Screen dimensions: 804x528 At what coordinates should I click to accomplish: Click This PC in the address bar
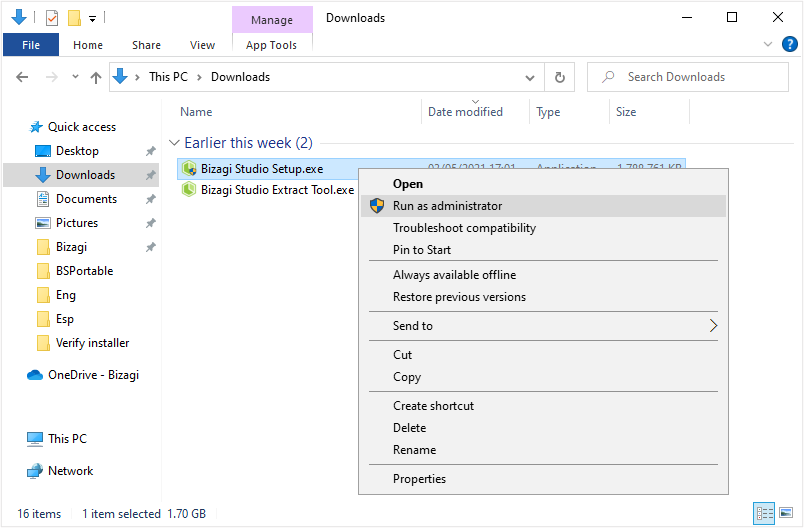[168, 77]
